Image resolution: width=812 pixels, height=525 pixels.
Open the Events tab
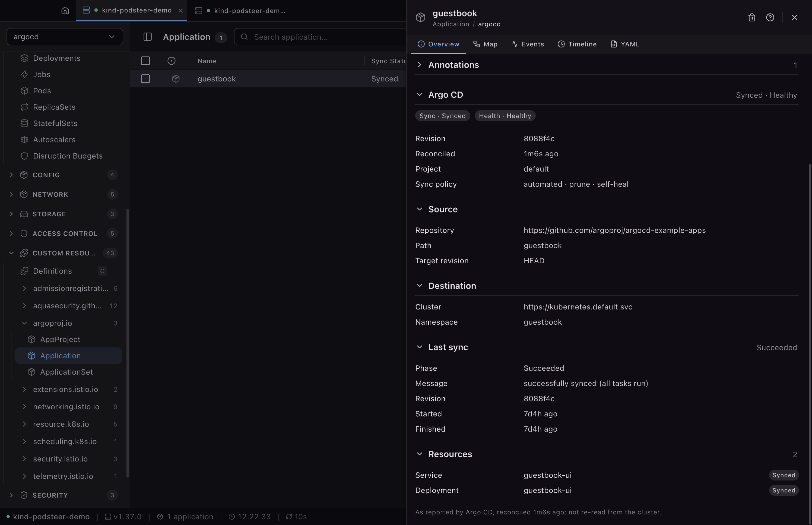(x=528, y=44)
